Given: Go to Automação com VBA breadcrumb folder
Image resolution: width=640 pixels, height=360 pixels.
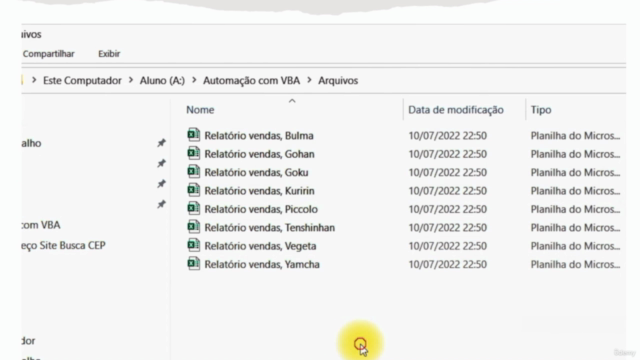Looking at the screenshot, I should pyautogui.click(x=251, y=80).
